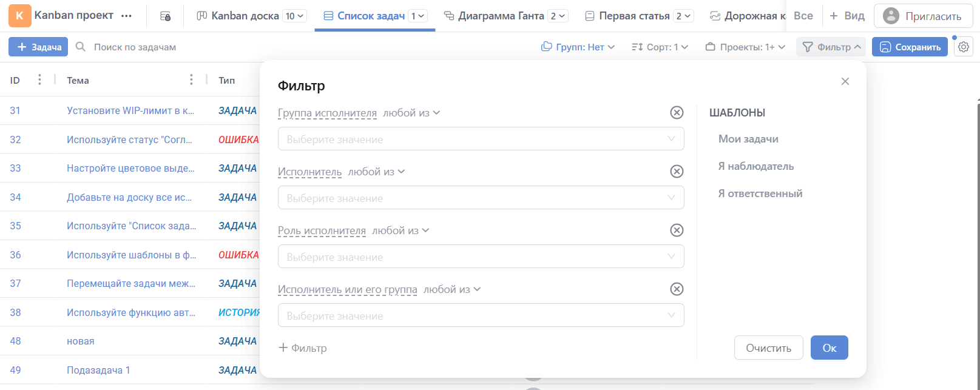Remove the Группа исполнителя filter
980x390 pixels.
point(677,113)
